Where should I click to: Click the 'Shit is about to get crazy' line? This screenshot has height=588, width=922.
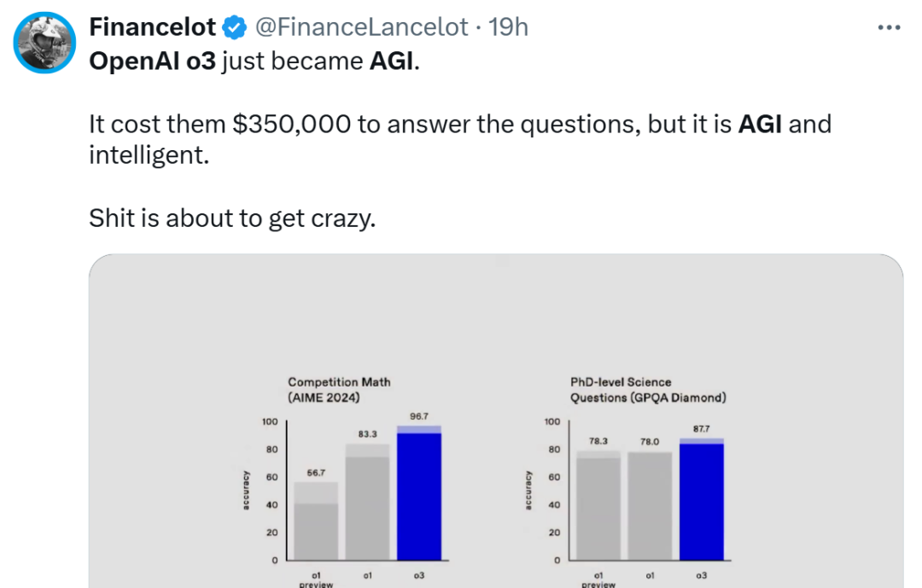(232, 218)
